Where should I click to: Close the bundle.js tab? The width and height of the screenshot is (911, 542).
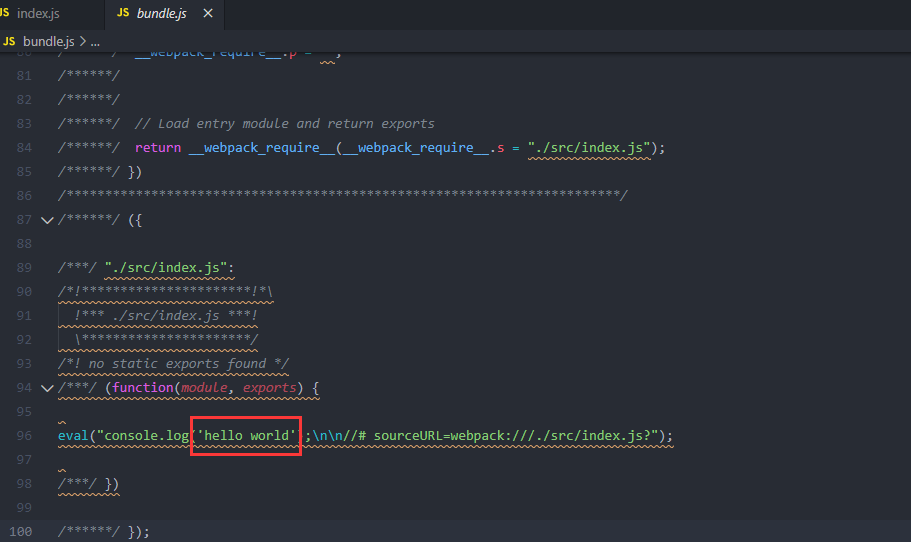pos(208,13)
